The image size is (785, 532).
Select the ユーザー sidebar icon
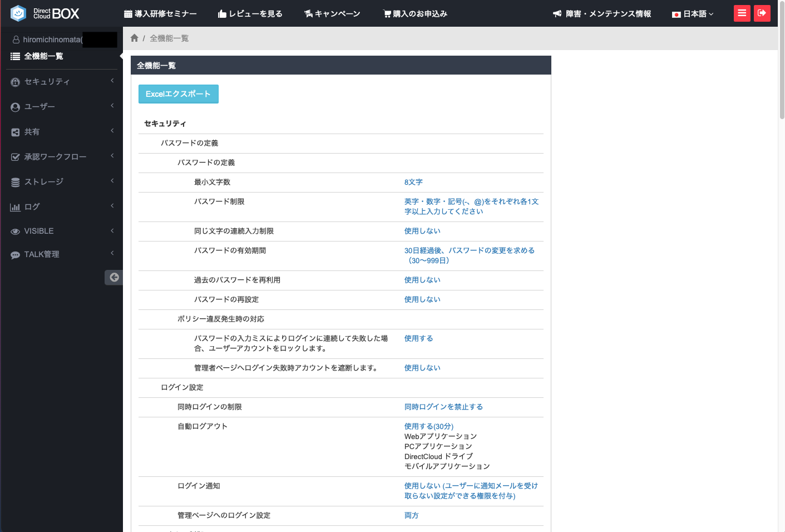[15, 106]
